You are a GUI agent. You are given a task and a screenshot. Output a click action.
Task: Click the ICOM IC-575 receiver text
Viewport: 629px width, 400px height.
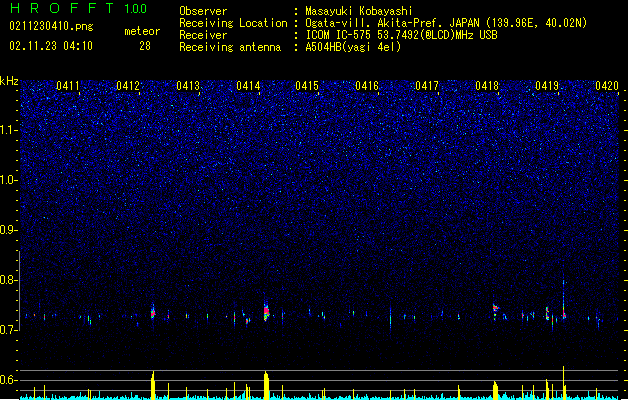tap(401, 35)
